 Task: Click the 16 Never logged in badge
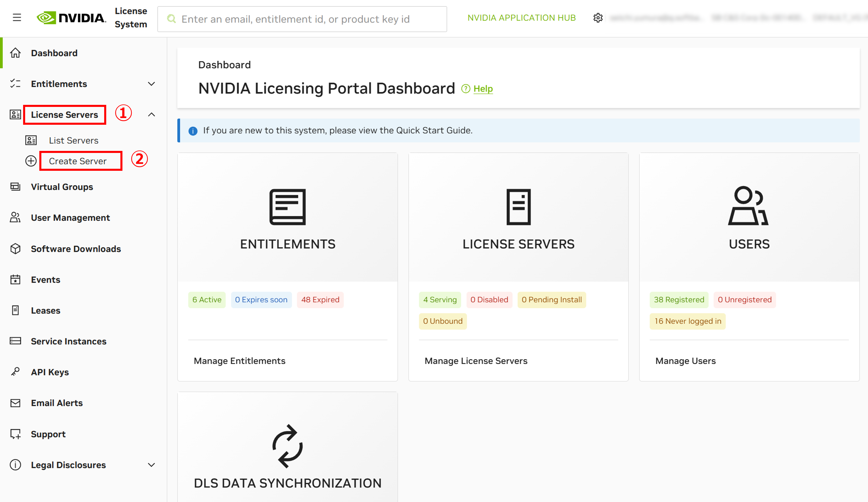tap(688, 321)
